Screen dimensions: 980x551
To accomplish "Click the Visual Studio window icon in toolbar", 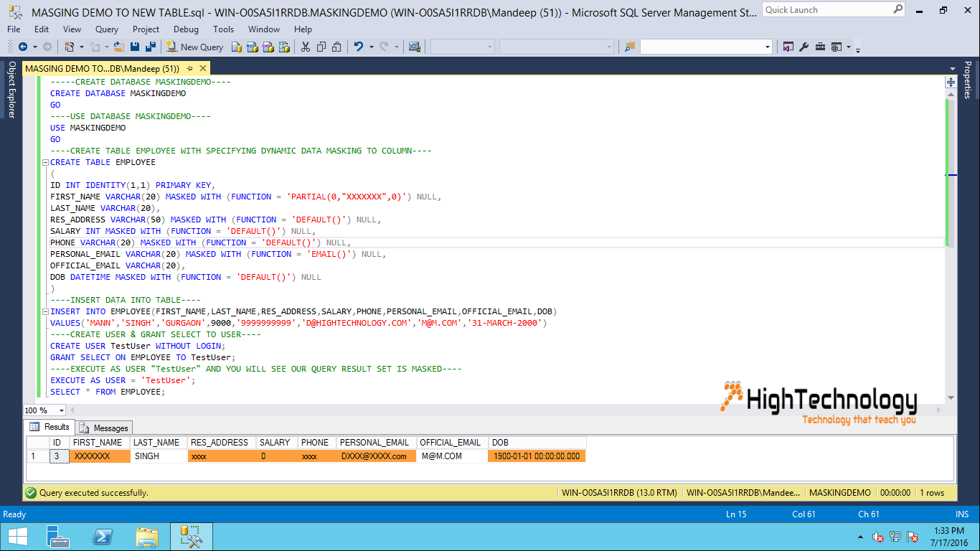I will 788,47.
